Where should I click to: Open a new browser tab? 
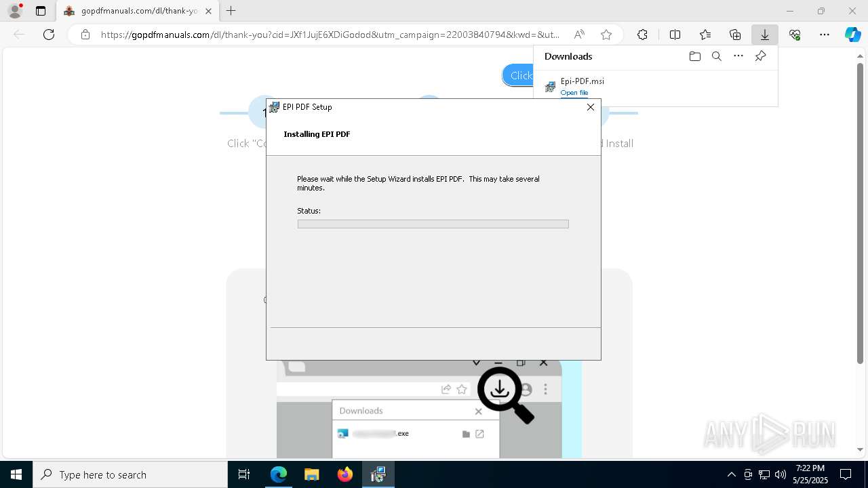coord(231,11)
